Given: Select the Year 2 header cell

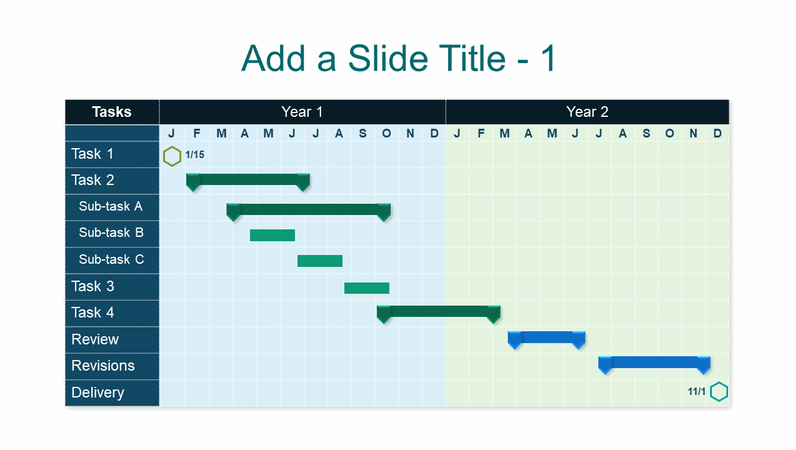Looking at the screenshot, I should coord(587,112).
